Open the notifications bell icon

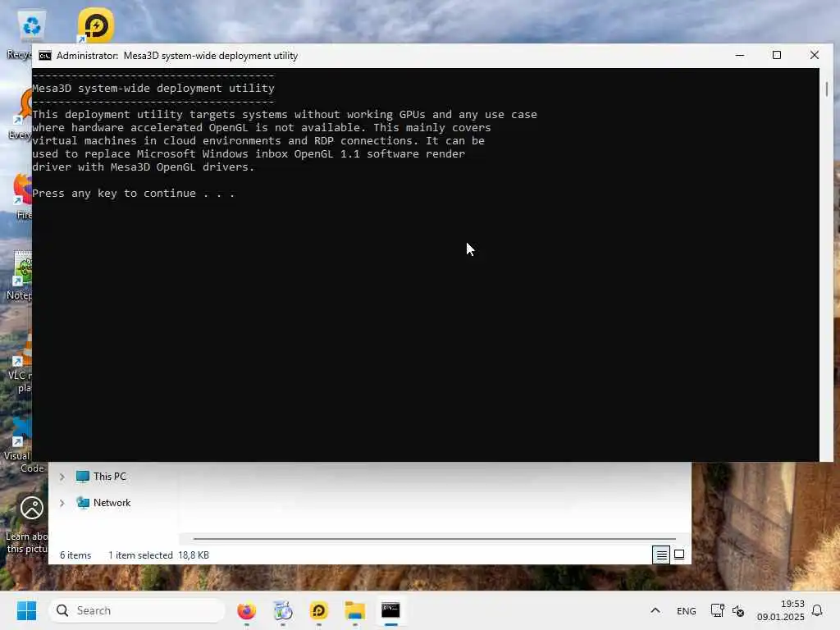817,610
